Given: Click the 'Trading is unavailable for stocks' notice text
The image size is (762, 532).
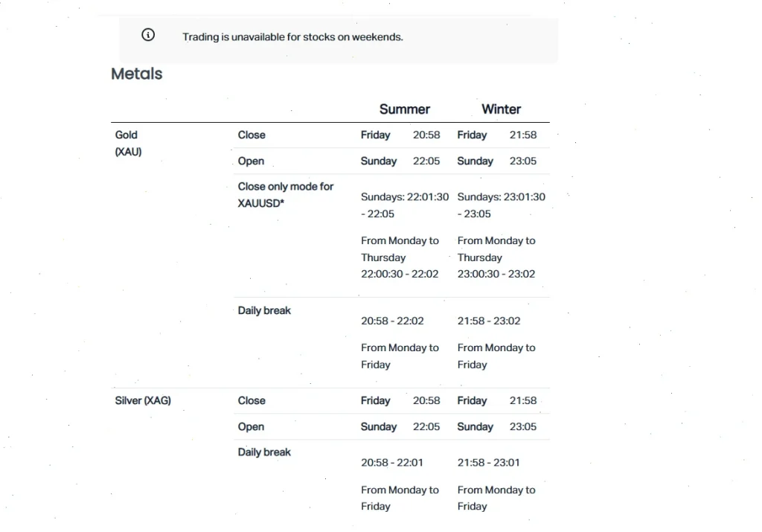Looking at the screenshot, I should 292,36.
